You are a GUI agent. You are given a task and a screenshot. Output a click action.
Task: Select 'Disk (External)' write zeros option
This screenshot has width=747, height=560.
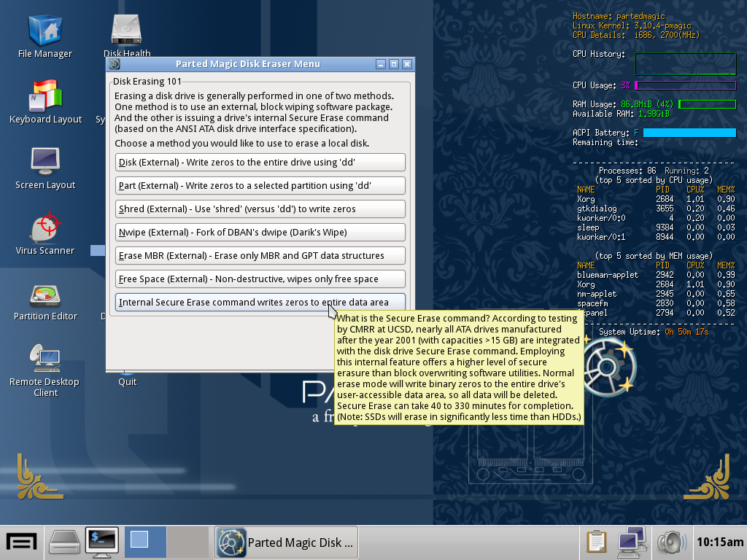tap(260, 162)
